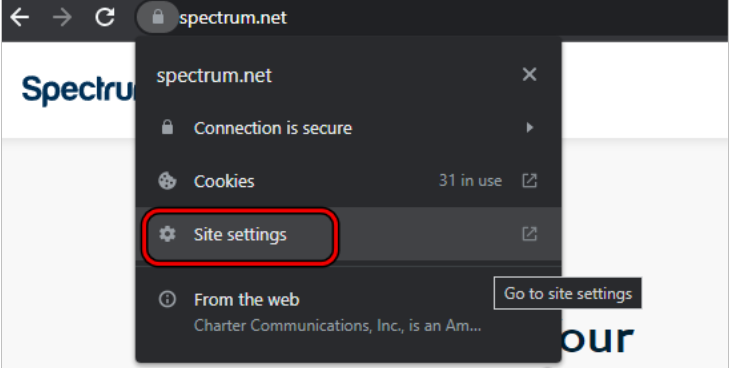
Task: Expand Connection is secure details arrow
Action: point(530,127)
